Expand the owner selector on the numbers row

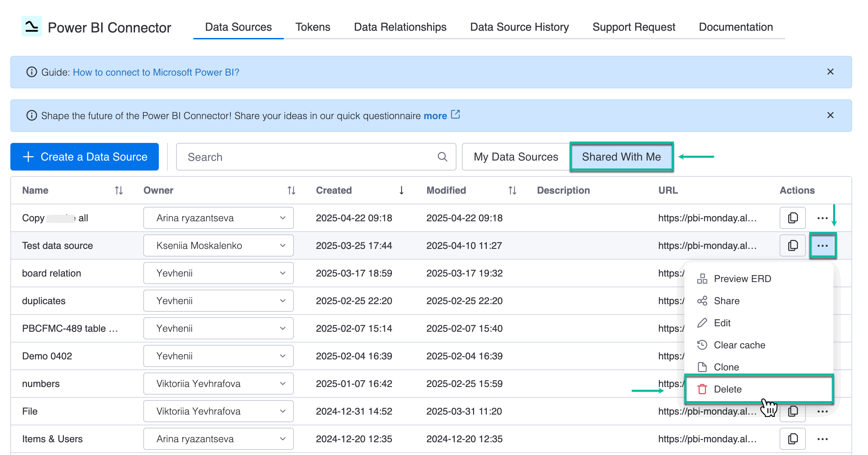283,384
